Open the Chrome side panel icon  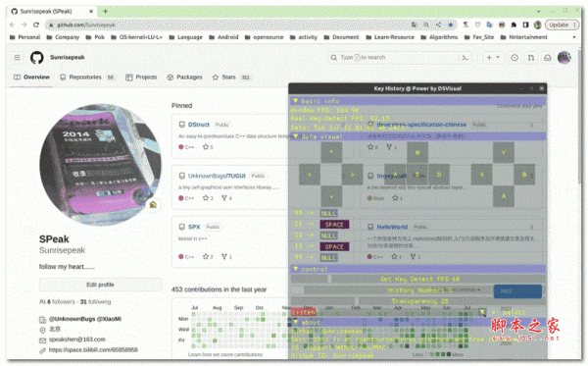[525, 25]
